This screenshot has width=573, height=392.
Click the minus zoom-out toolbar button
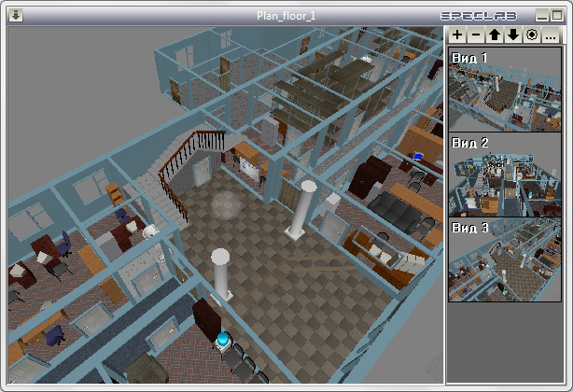(x=476, y=35)
